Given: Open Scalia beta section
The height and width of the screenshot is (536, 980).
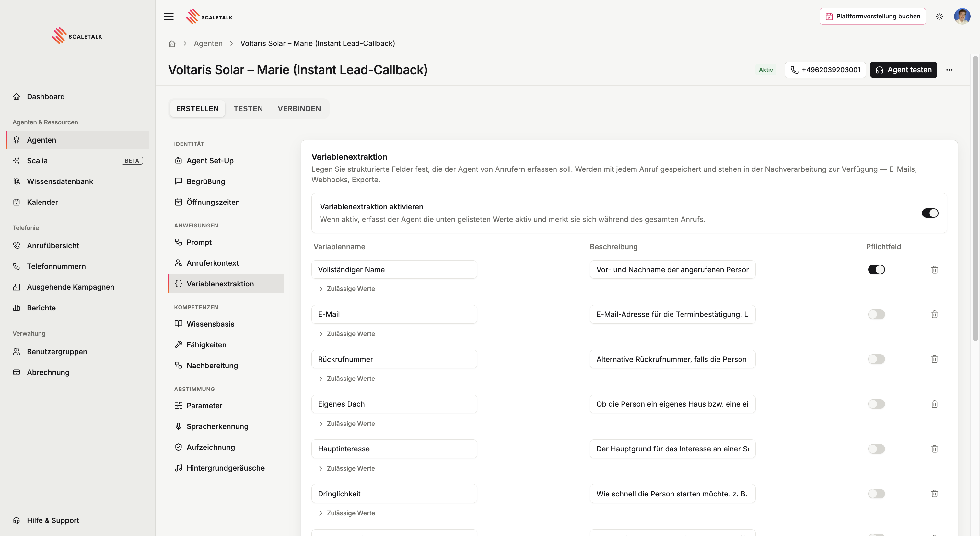Looking at the screenshot, I should (77, 161).
